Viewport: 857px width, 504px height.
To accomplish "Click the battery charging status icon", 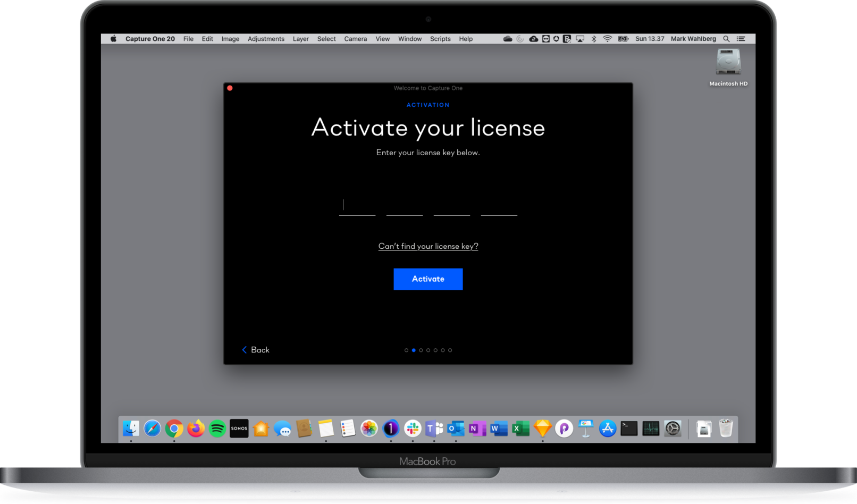I will (623, 38).
